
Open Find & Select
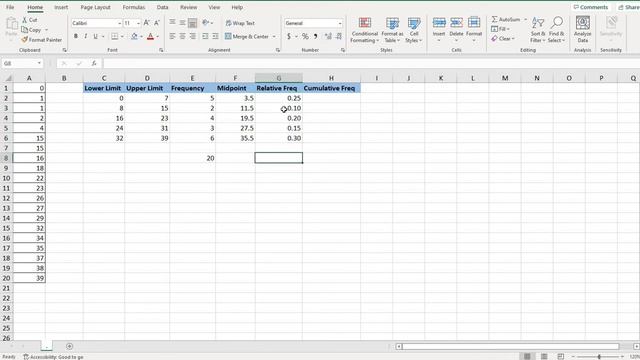pyautogui.click(x=556, y=30)
